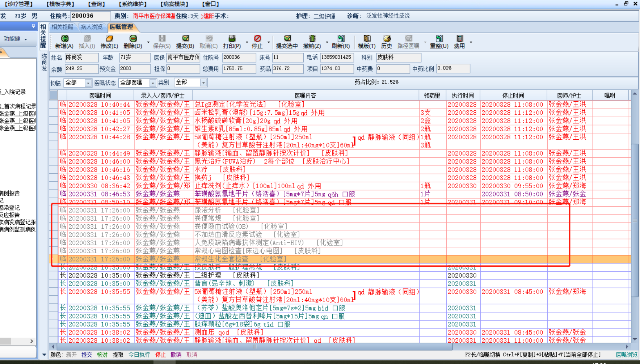The width and height of the screenshot is (640, 364).
Task: Open the 医嘱状态 dropdown showing 全部医嘱
Action: coord(152,83)
